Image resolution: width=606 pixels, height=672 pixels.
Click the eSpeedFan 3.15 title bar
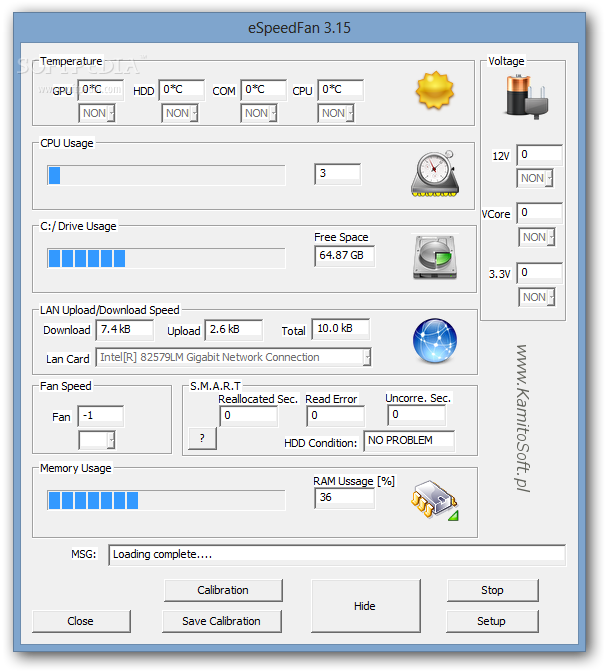point(300,28)
